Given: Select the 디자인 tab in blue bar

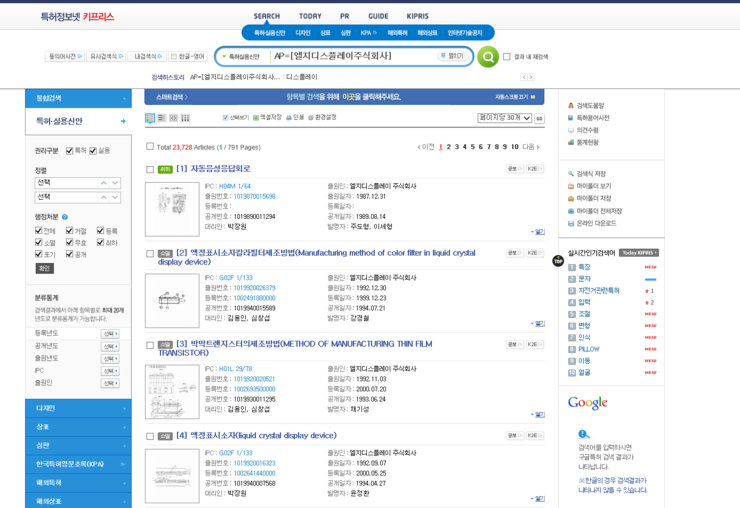Looking at the screenshot, I should tap(303, 33).
